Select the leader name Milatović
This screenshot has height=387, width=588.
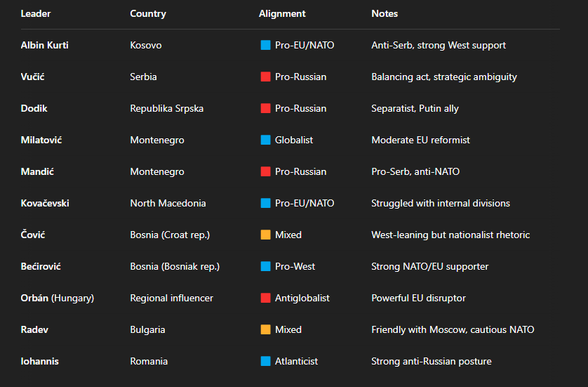click(41, 140)
